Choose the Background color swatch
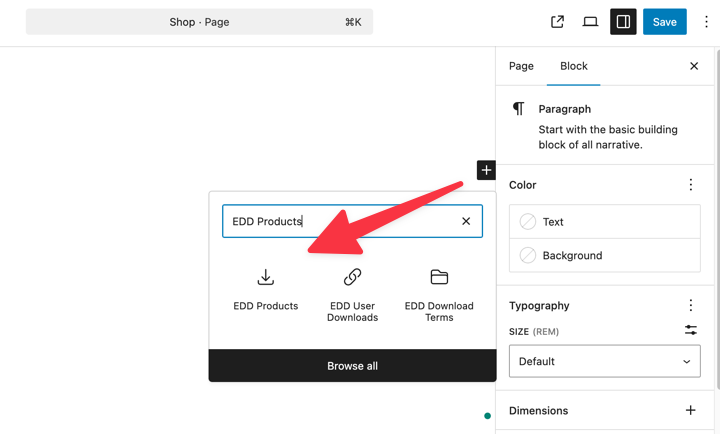Screen dimensions: 720x434 pos(528,255)
